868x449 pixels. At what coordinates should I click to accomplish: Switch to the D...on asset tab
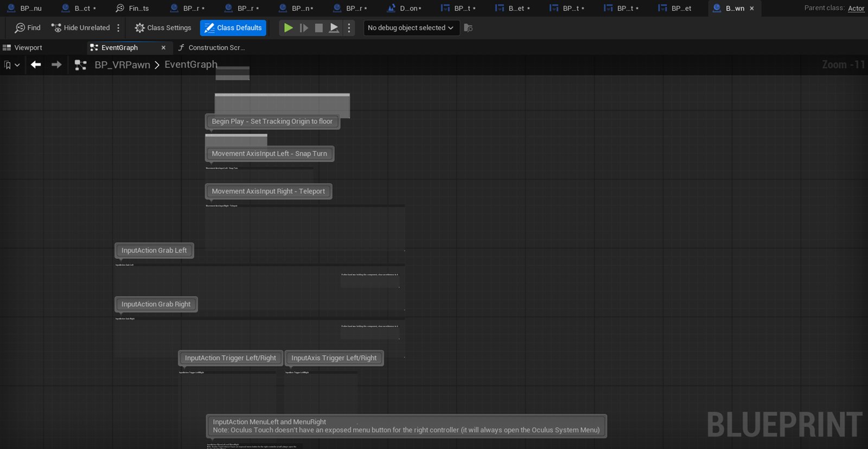pyautogui.click(x=405, y=8)
